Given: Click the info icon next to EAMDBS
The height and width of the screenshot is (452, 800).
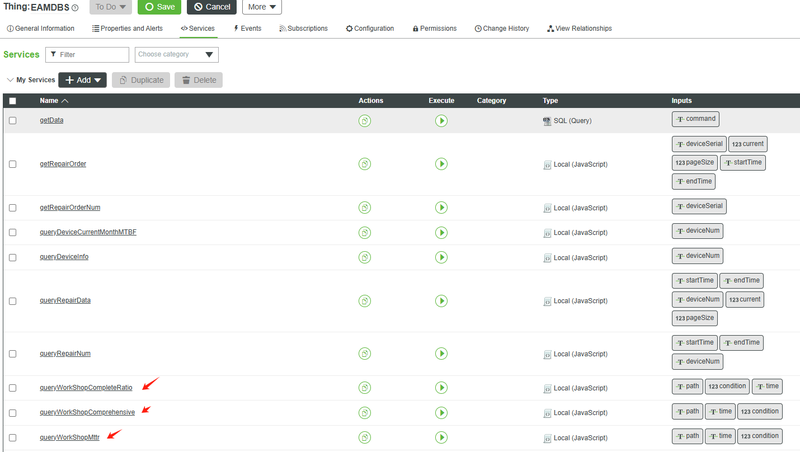Looking at the screenshot, I should (x=75, y=8).
